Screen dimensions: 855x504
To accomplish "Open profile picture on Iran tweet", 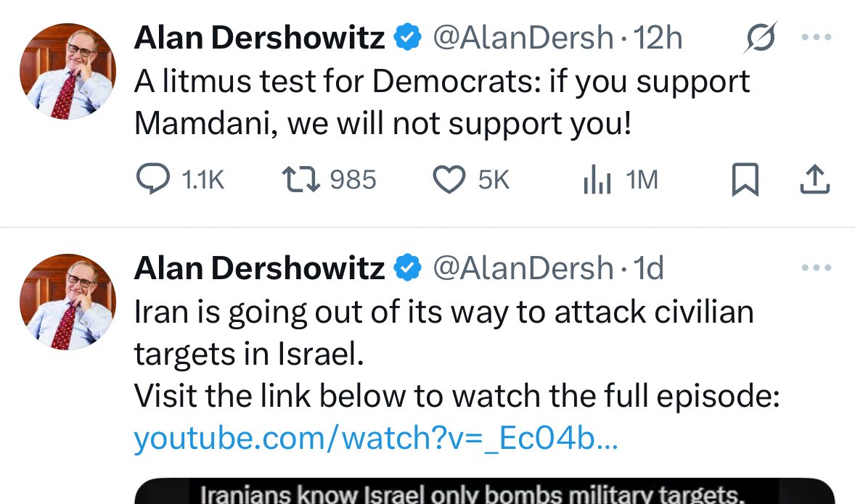I will click(67, 301).
